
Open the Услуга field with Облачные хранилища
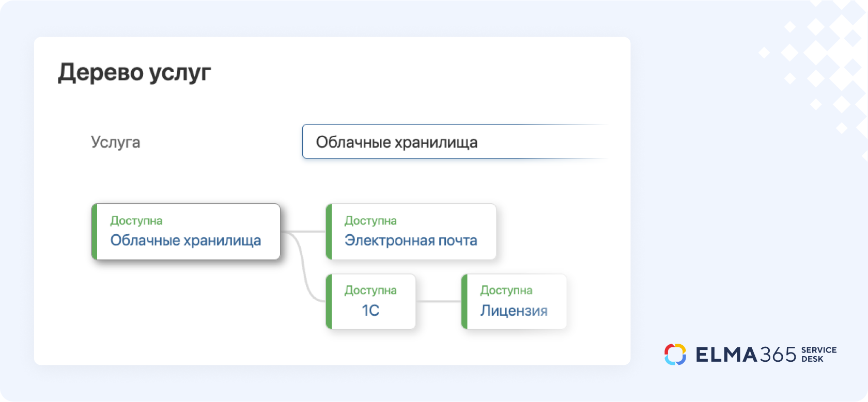454,142
